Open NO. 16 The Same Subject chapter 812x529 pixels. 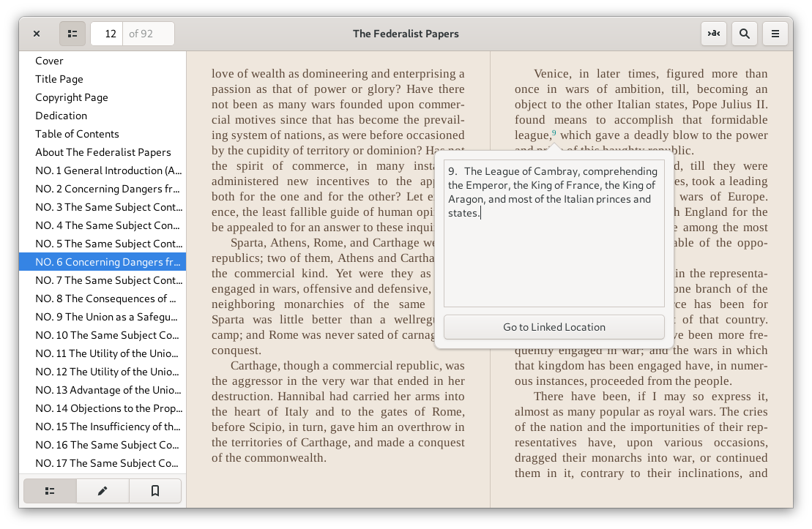point(103,445)
